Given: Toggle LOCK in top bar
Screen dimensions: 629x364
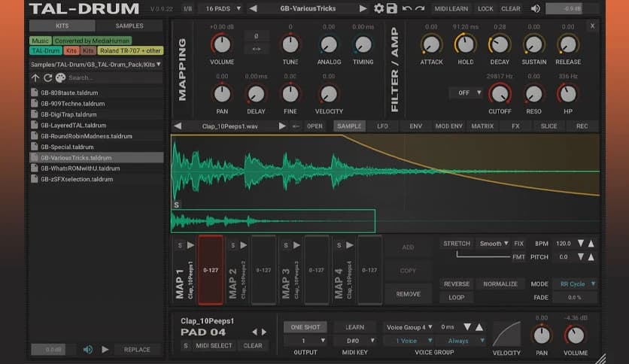Looking at the screenshot, I should click(485, 8).
